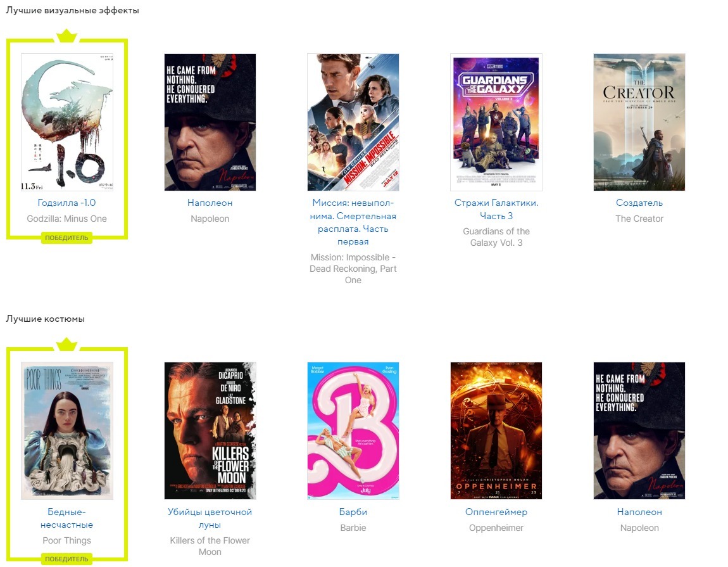Click the Napoleon poster in visual effects row

coord(210,122)
